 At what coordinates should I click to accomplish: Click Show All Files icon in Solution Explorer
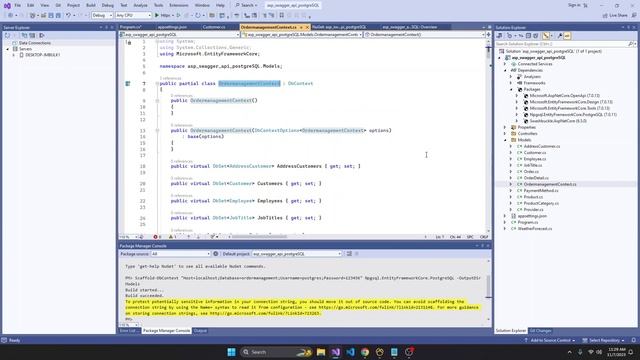[x=536, y=36]
